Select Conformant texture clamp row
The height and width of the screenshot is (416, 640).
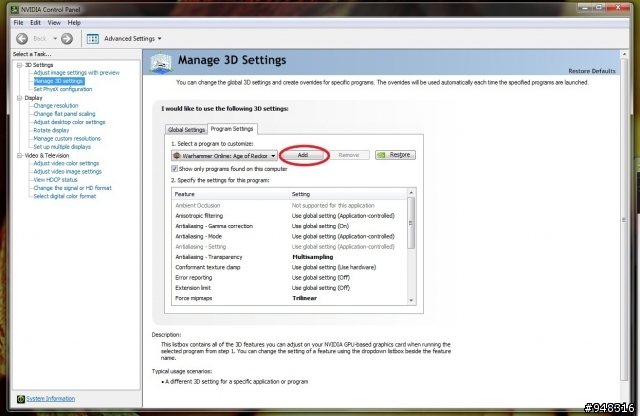pyautogui.click(x=289, y=267)
